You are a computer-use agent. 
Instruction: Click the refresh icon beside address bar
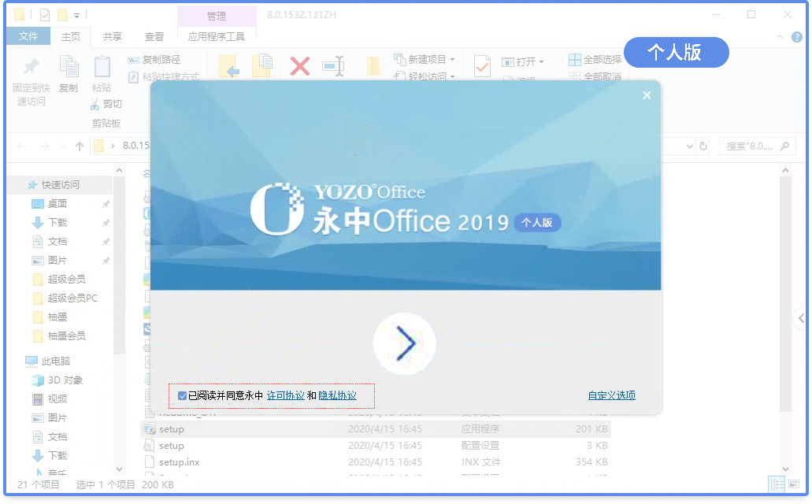[x=703, y=146]
